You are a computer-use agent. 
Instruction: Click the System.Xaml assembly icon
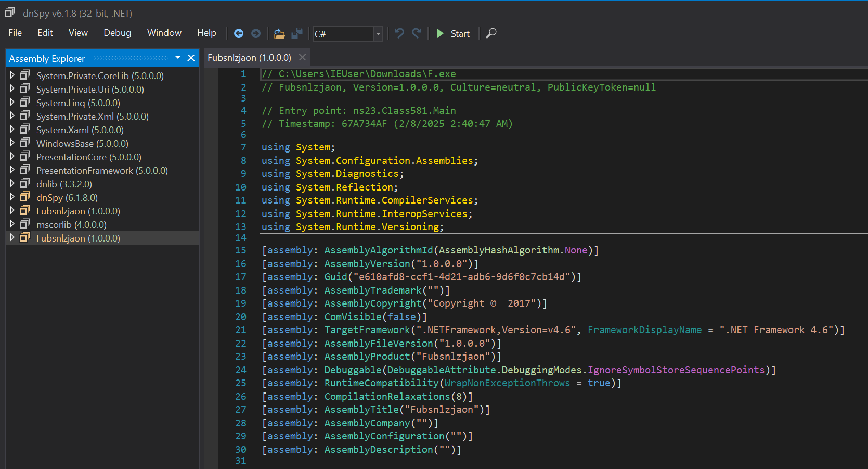click(x=24, y=130)
